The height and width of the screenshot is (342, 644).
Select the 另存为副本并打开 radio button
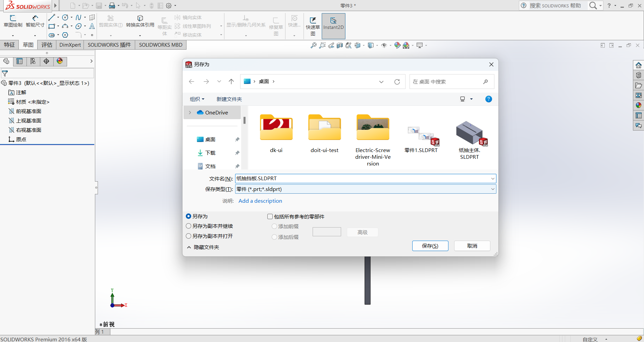coord(189,236)
